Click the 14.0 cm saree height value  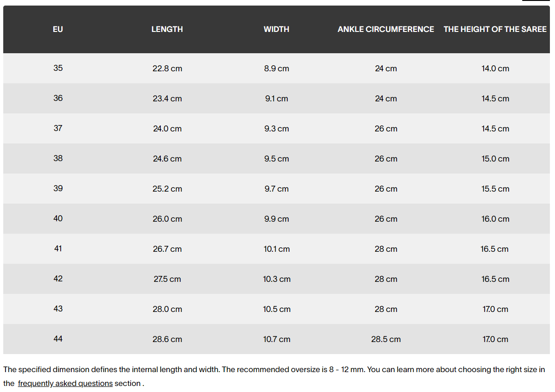click(495, 68)
